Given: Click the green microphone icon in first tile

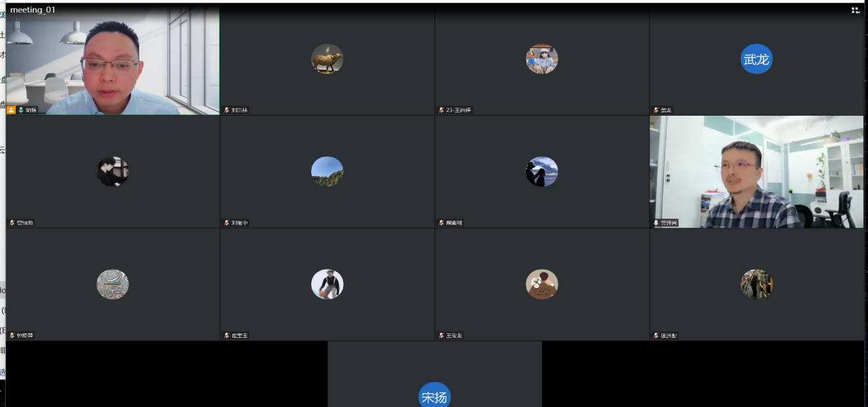Looking at the screenshot, I should point(21,110).
